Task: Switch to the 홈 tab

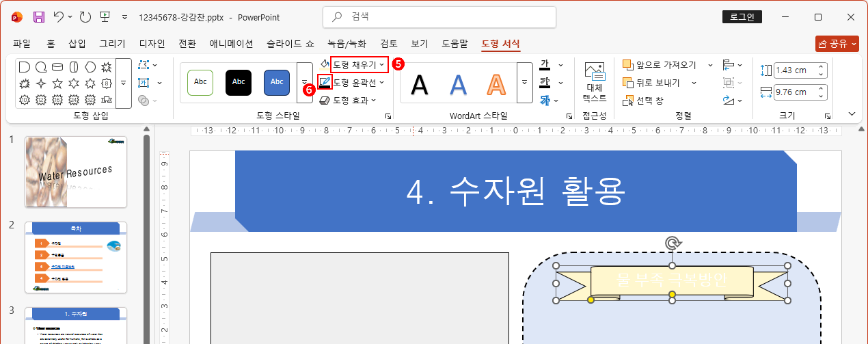Action: click(51, 44)
